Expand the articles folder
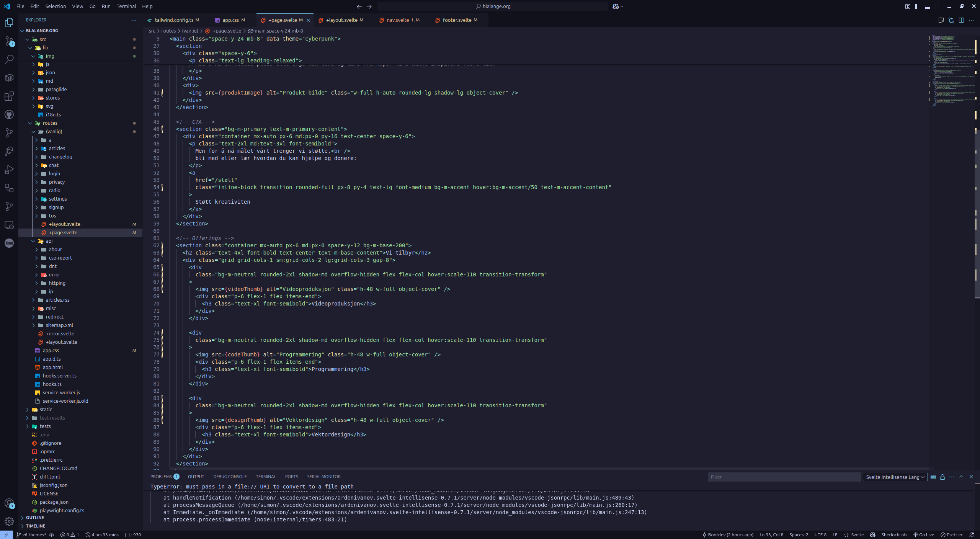This screenshot has height=539, width=980. pyautogui.click(x=57, y=148)
